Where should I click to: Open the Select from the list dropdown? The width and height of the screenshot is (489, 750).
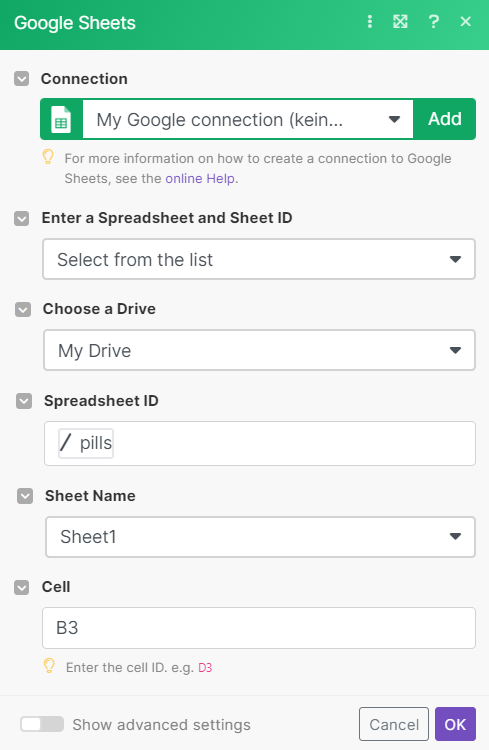259,259
